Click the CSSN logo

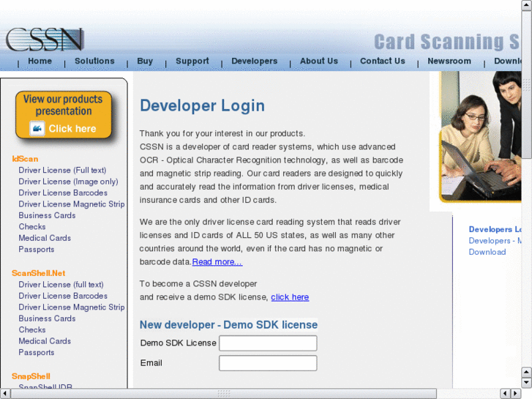[45, 40]
